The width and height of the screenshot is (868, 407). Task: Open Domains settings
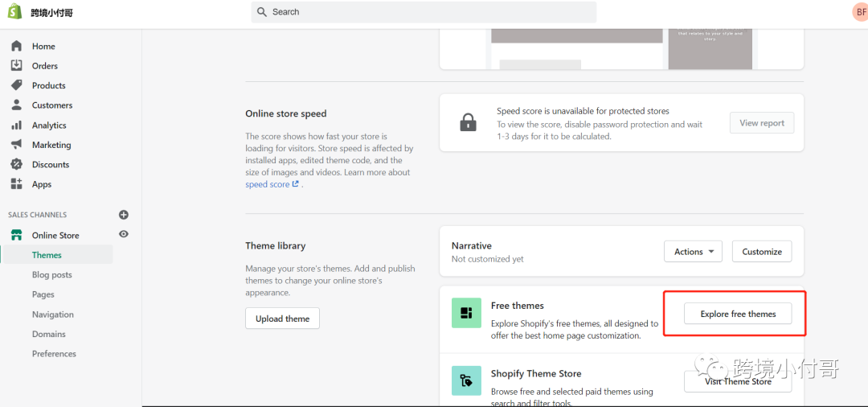[49, 334]
